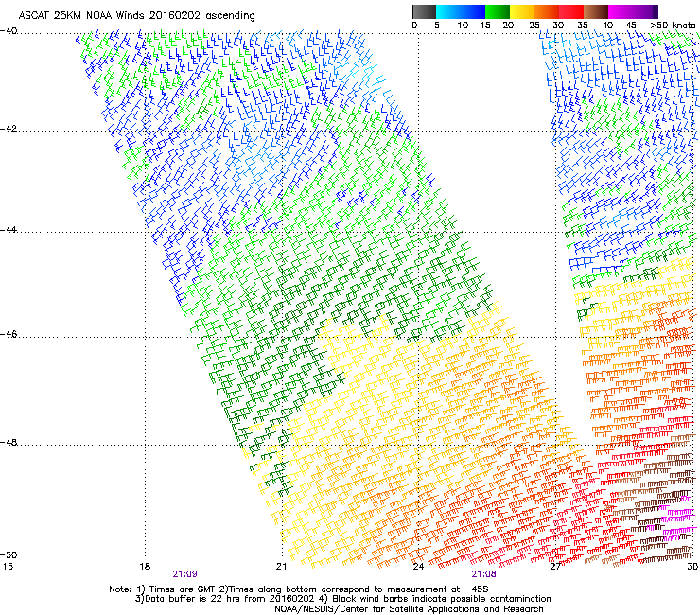Click the note line starting '3)Data buffer is 22 hrs'

[342, 599]
